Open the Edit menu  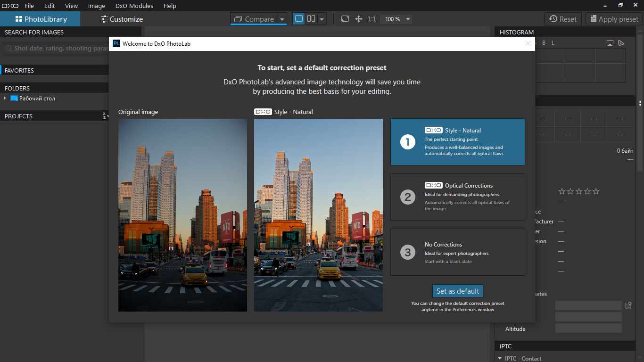tap(50, 6)
